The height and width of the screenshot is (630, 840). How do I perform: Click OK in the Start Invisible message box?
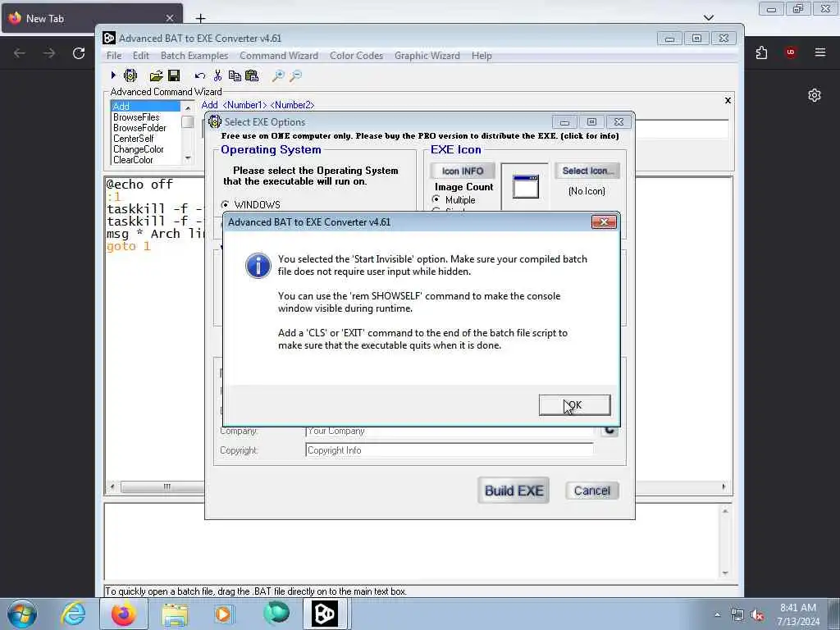click(x=574, y=405)
